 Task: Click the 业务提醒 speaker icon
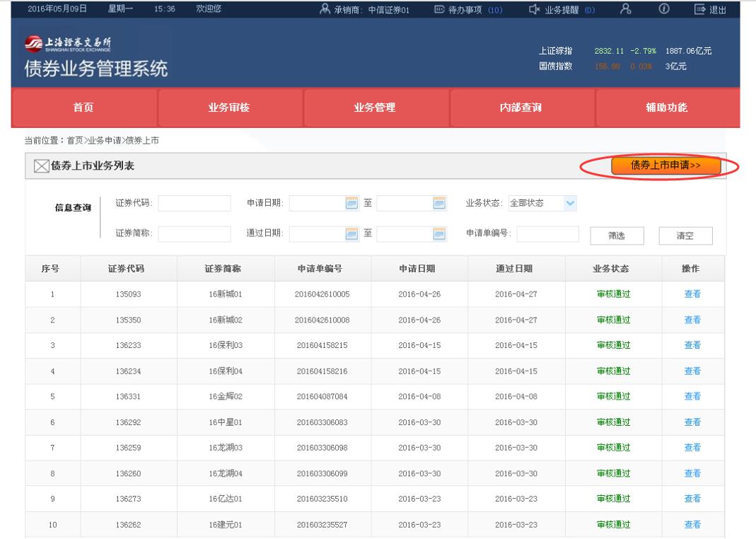click(534, 9)
